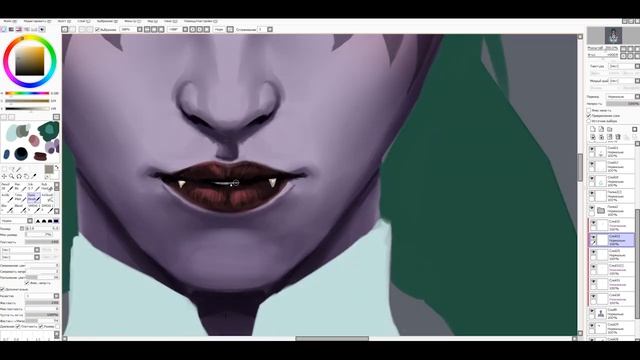This screenshot has width=640, height=360.
Task: Open the Window (Окно) menu
Action: click(x=171, y=21)
